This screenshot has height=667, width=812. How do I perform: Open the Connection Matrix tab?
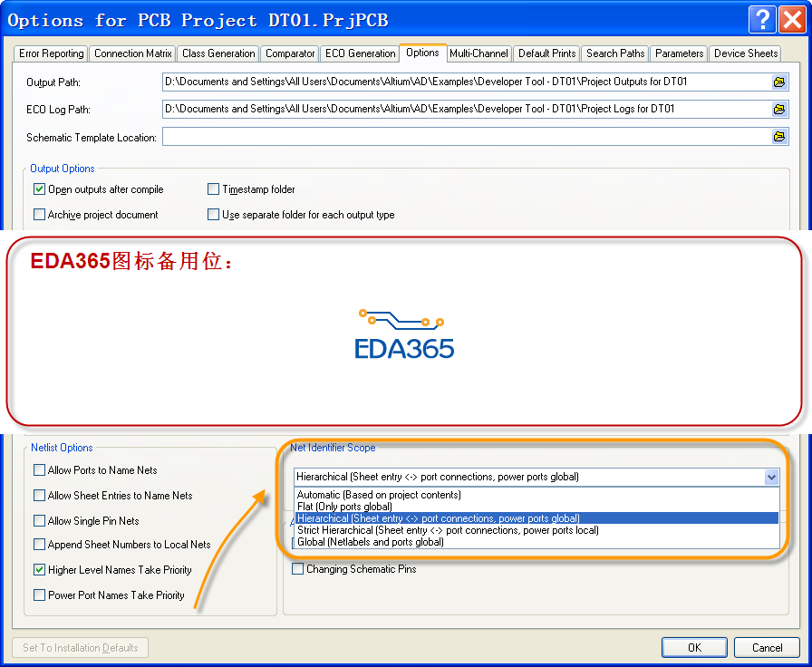[x=132, y=53]
